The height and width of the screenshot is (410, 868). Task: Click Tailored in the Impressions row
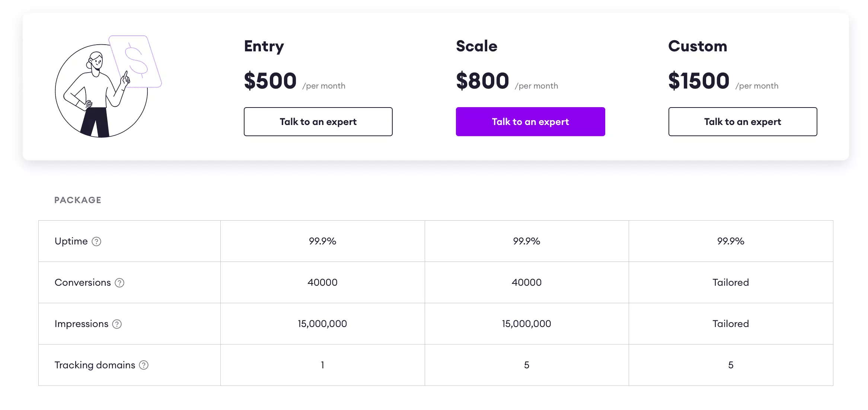pyautogui.click(x=731, y=324)
